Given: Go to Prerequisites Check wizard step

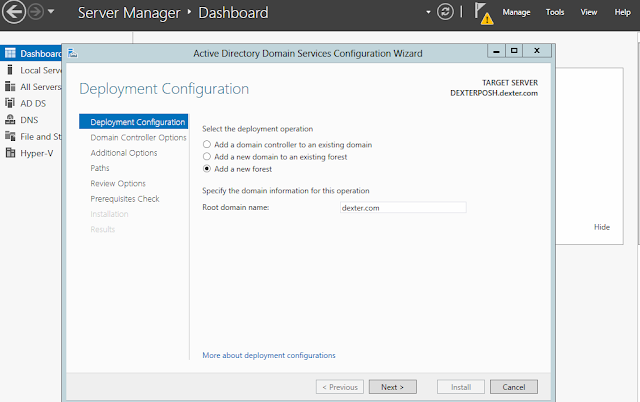Looking at the screenshot, I should click(x=125, y=199).
